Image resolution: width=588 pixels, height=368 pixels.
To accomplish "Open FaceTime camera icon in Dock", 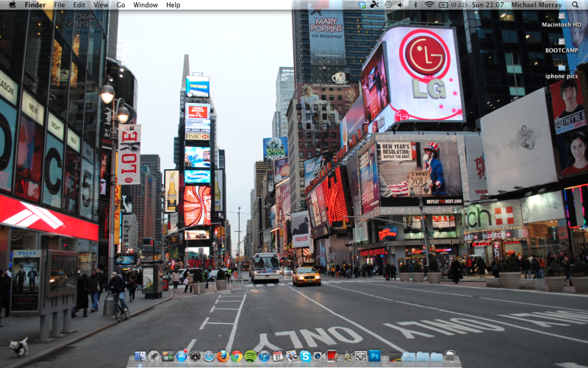I will click(x=319, y=355).
